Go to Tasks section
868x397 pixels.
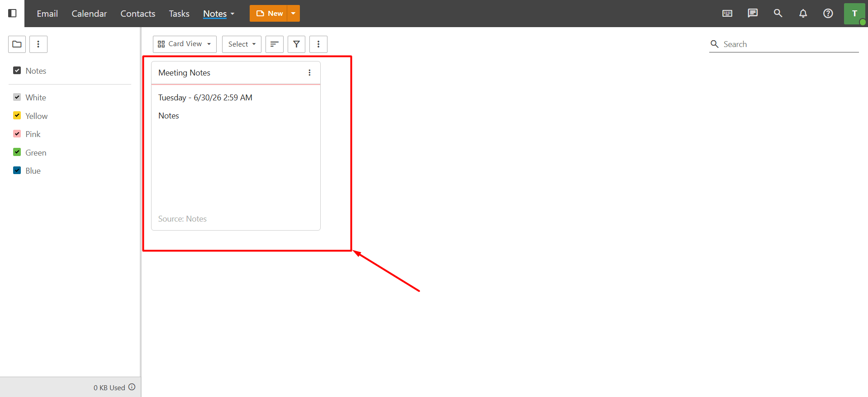[179, 14]
